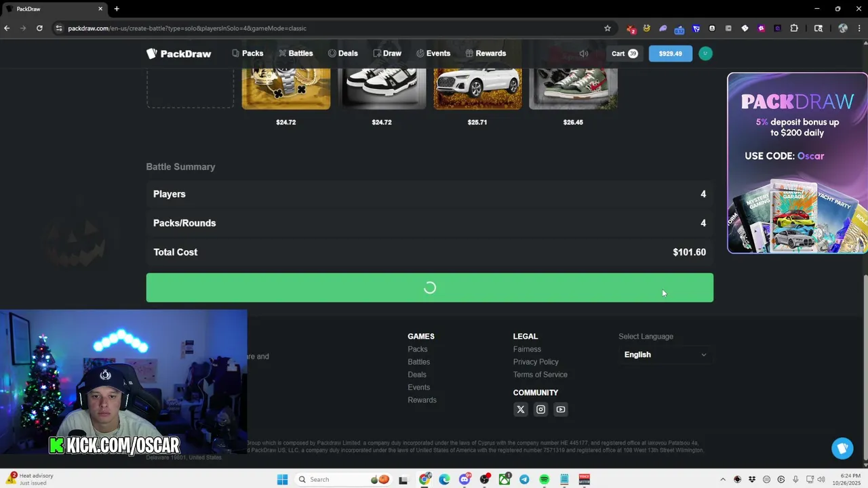Open the Battles footer link

(x=418, y=362)
